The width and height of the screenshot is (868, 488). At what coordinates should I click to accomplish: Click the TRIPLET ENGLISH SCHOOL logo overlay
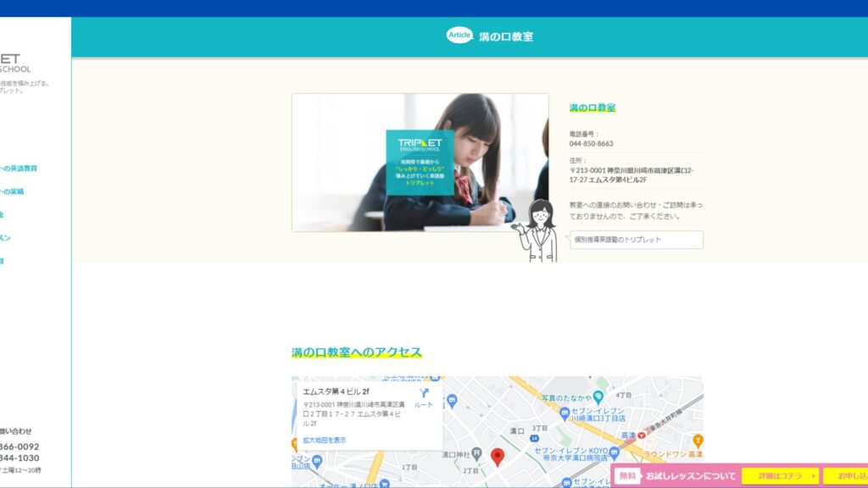coord(420,162)
